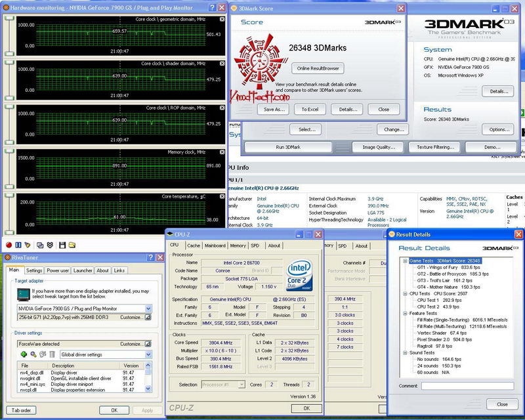
Task: Click the green plus icon in Driver settings
Action: [24, 354]
